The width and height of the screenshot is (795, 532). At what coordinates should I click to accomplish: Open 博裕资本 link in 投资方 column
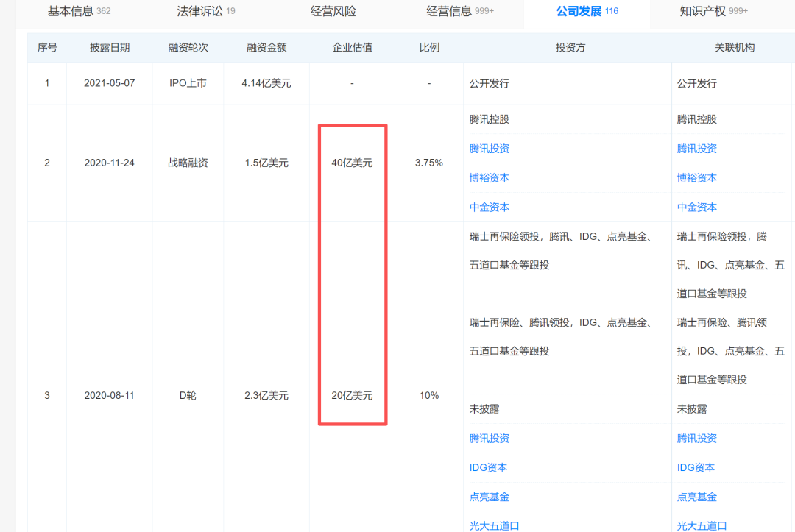(x=490, y=178)
